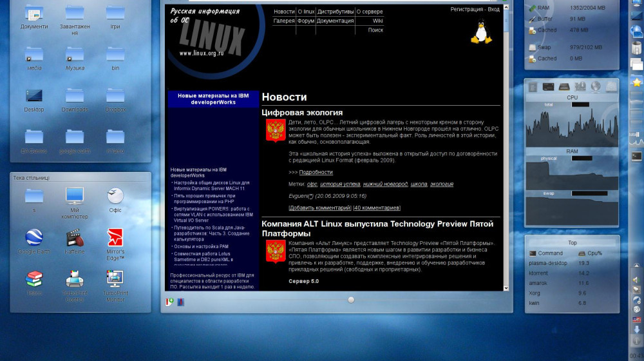Select plasma-desktop row in Top widget

[572, 263]
